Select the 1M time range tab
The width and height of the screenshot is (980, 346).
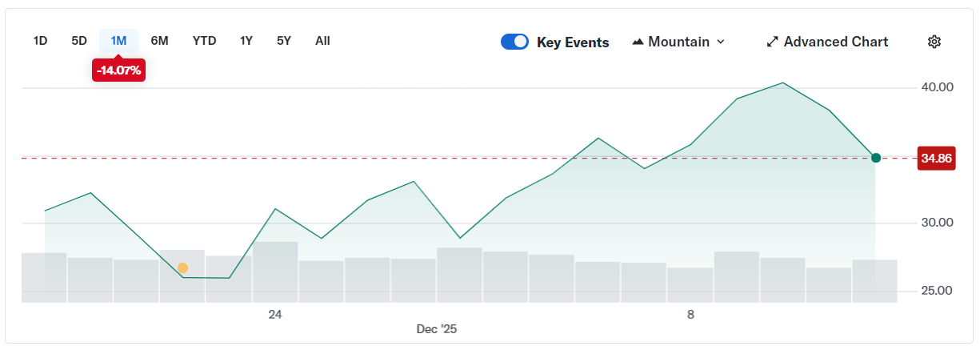click(x=118, y=41)
